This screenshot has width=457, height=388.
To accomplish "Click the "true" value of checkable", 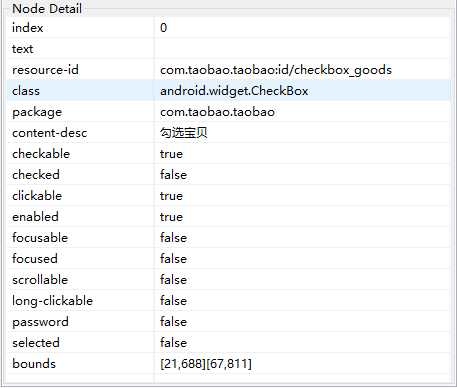I will 171,154.
